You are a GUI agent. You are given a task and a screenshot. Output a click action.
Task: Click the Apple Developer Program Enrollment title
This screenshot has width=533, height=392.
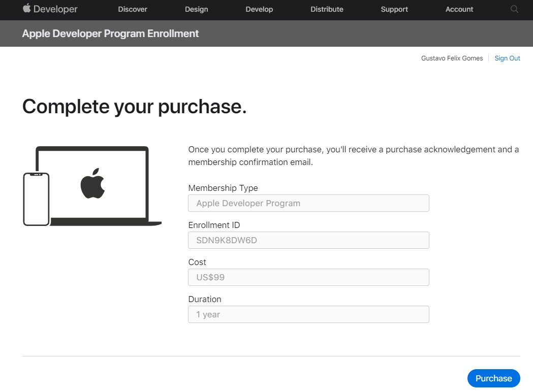(x=110, y=34)
